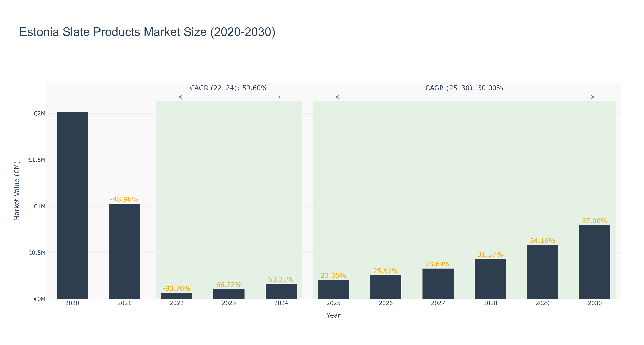The width and height of the screenshot is (644, 345).
Task: Click the 2021 market value bar
Action: click(124, 251)
